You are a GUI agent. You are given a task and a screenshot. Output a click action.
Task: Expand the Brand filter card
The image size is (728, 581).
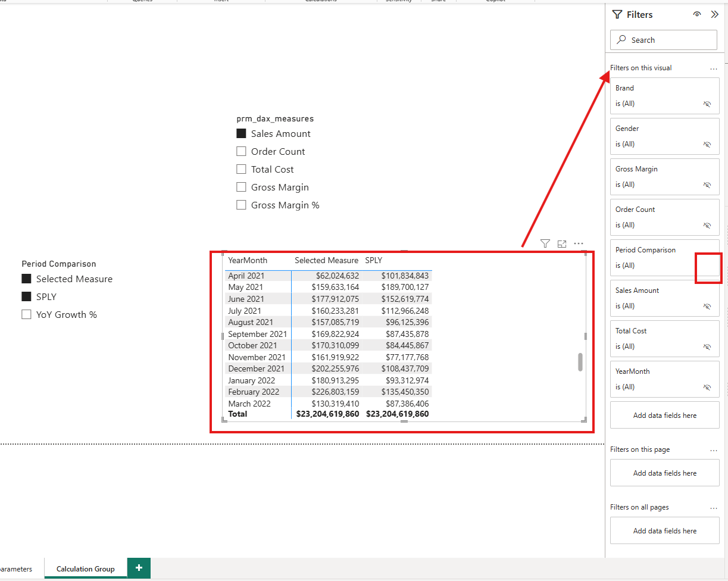click(x=665, y=95)
